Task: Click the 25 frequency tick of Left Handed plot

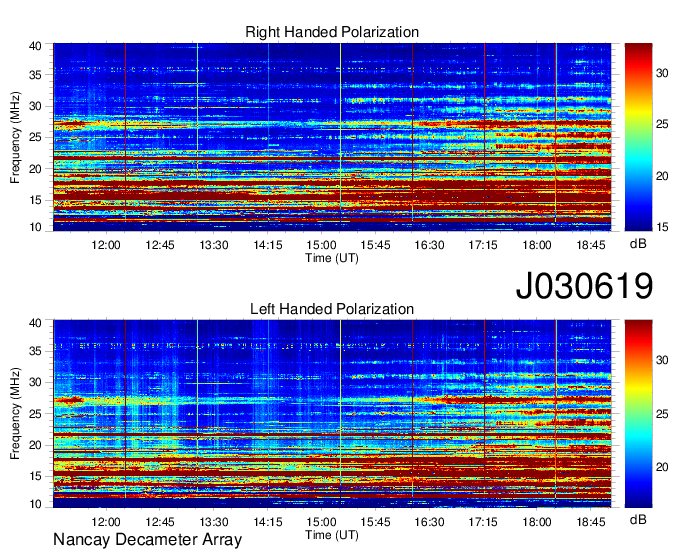Action: click(x=35, y=414)
